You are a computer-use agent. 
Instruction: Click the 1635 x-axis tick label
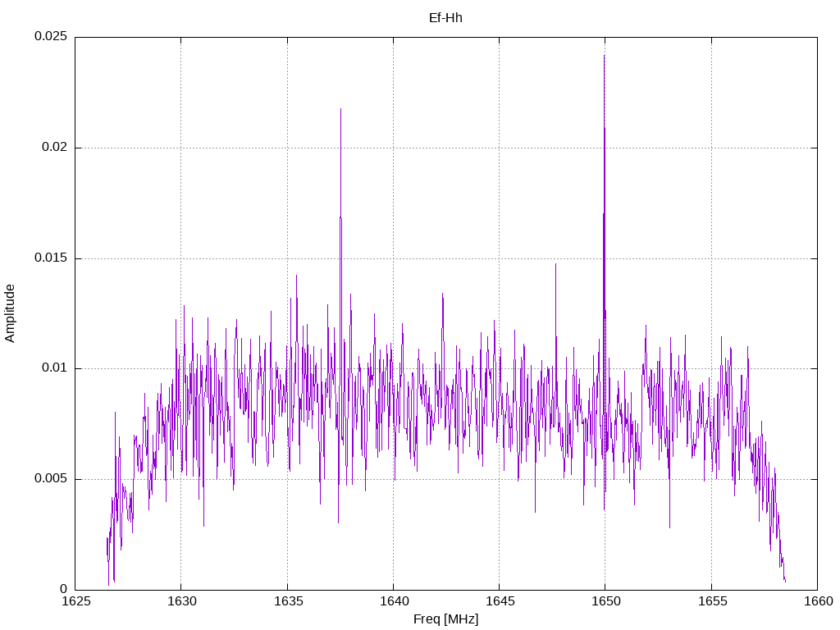coord(288,601)
